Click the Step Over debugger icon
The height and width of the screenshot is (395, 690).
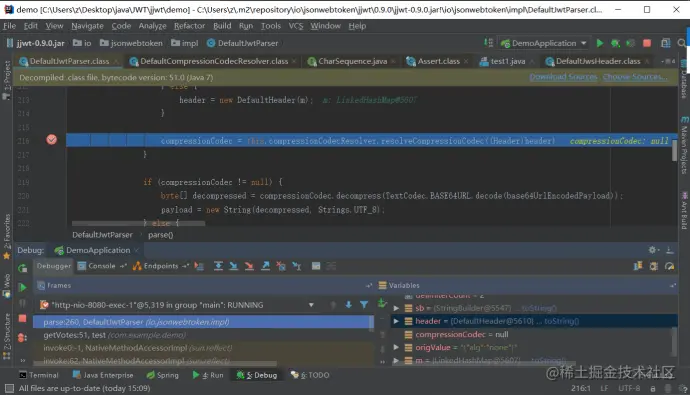click(x=218, y=266)
